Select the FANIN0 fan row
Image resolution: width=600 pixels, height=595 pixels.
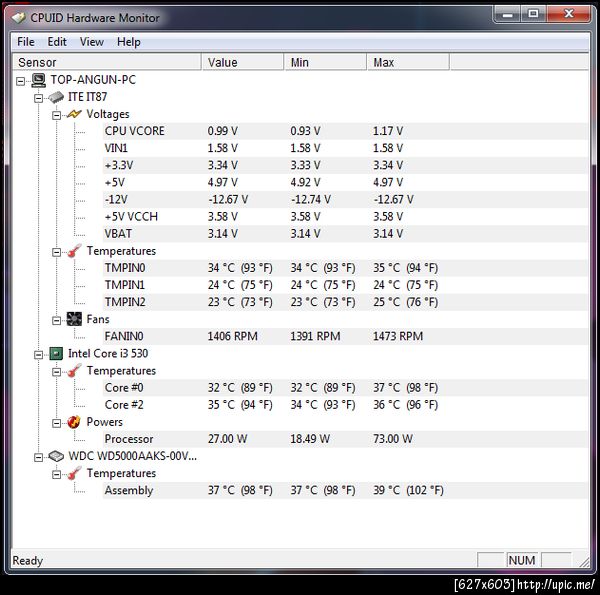(346, 336)
